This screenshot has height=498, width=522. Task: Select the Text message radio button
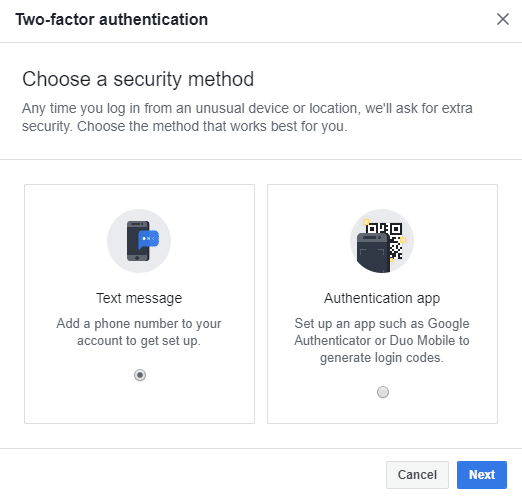[x=140, y=375]
